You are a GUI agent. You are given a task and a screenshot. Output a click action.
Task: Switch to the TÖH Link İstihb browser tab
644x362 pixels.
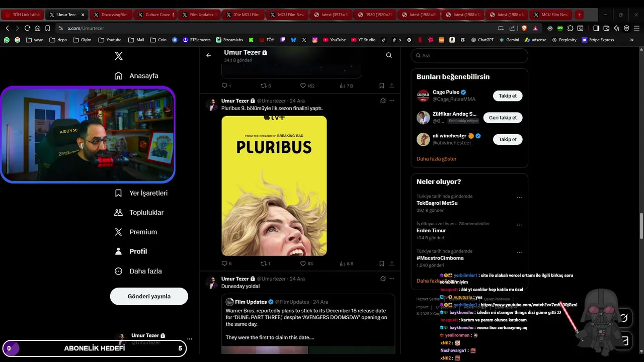pyautogui.click(x=23, y=15)
